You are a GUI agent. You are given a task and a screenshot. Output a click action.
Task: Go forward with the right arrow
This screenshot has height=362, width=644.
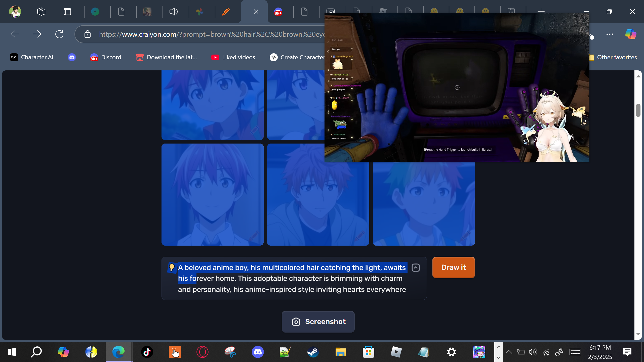click(x=37, y=34)
